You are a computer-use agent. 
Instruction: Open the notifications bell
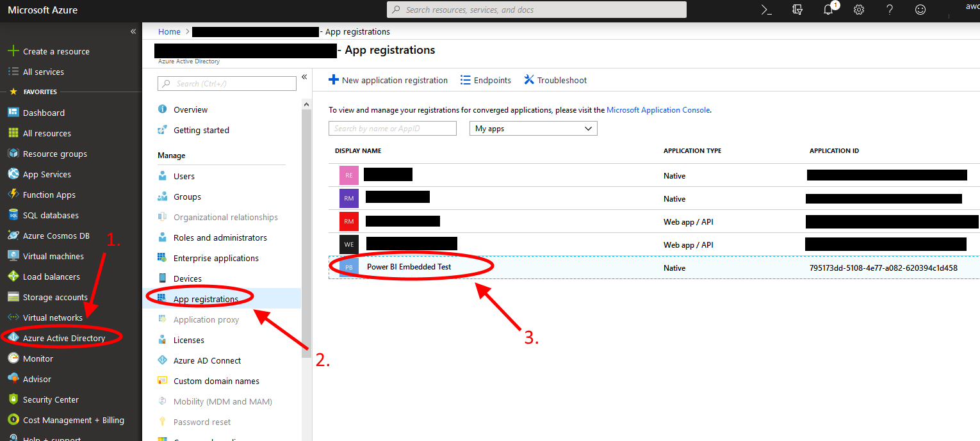(x=829, y=10)
